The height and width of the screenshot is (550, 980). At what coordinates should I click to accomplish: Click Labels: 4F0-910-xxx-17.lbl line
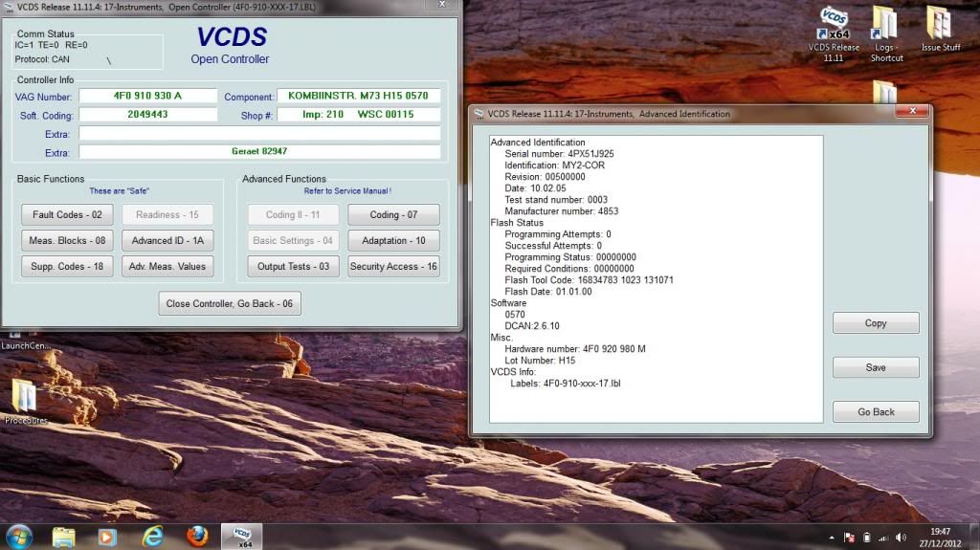tap(566, 384)
